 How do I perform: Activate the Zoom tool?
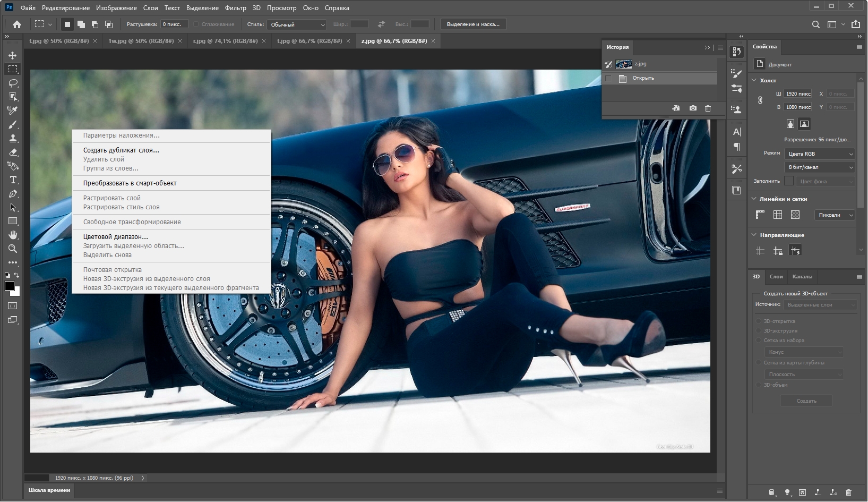pos(13,249)
